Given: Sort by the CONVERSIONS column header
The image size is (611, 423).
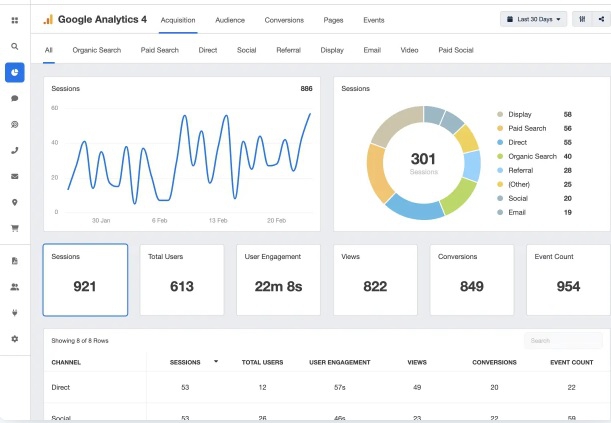Looking at the screenshot, I should (x=494, y=362).
